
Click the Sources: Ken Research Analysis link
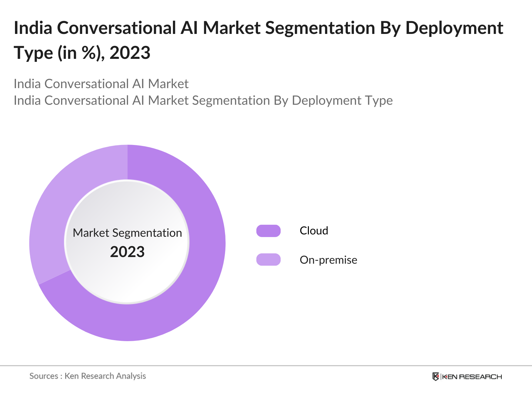[x=88, y=376]
